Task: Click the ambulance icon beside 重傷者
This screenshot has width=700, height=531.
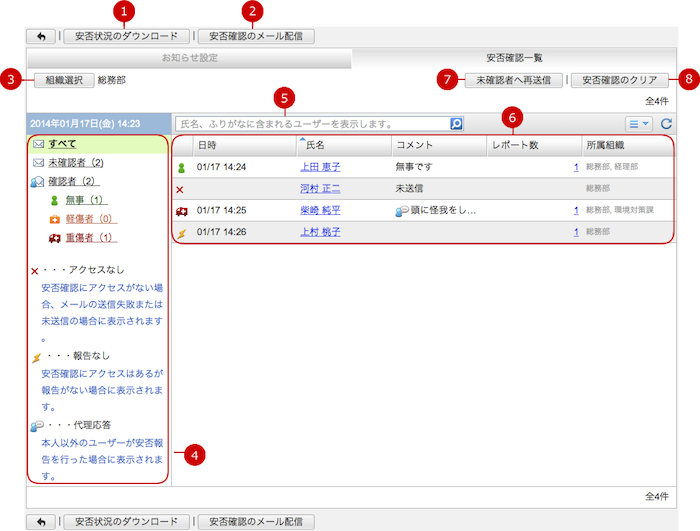Action: (54, 238)
